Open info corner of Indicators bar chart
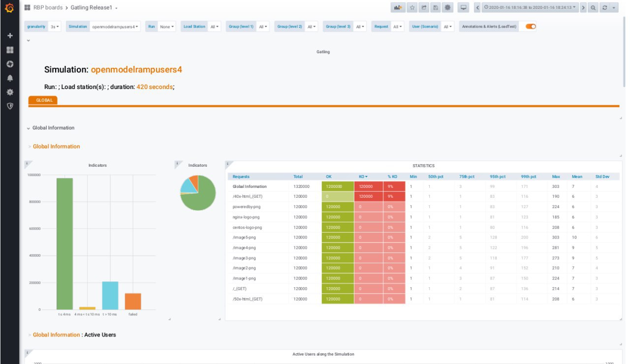Viewport: 630px width, 364px height. click(x=28, y=163)
